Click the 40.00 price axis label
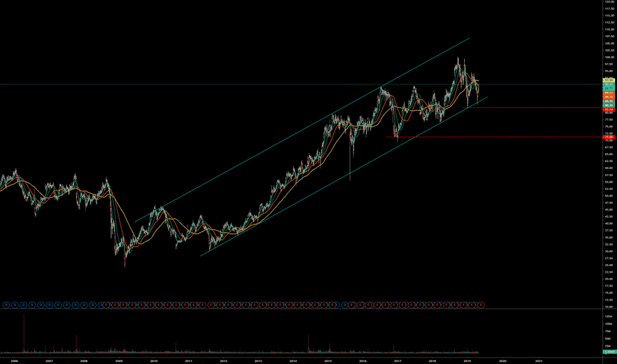 click(610, 224)
